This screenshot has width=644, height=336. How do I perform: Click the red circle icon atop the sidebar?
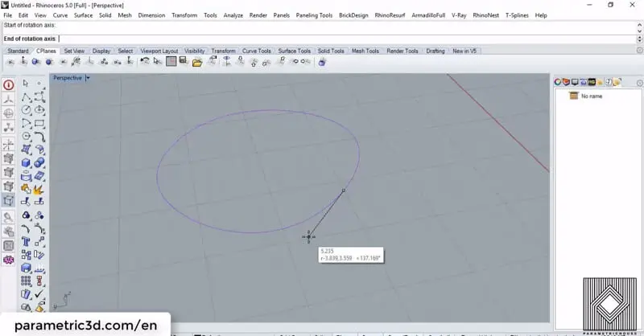pos(9,84)
